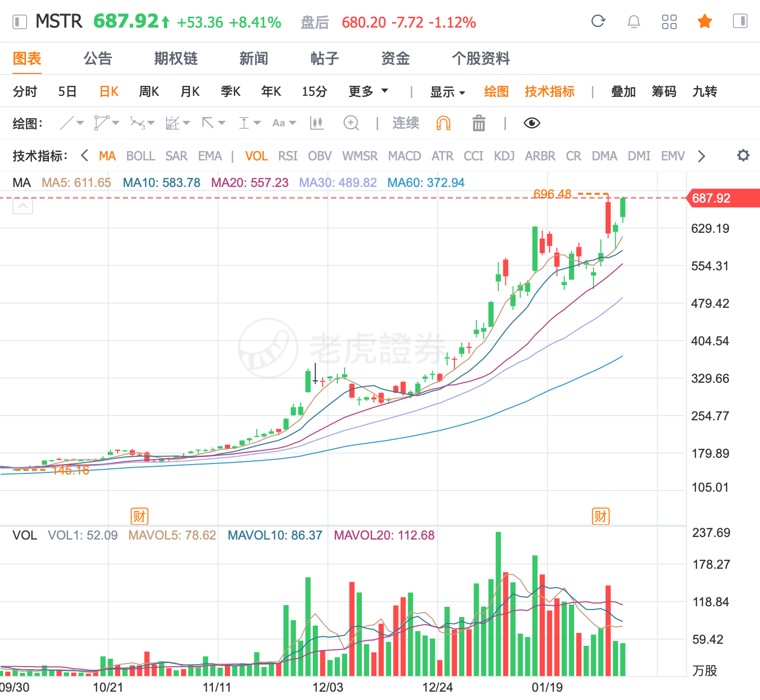The width and height of the screenshot is (760, 700).
Task: Toggle drawings visibility eye icon
Action: tap(531, 123)
